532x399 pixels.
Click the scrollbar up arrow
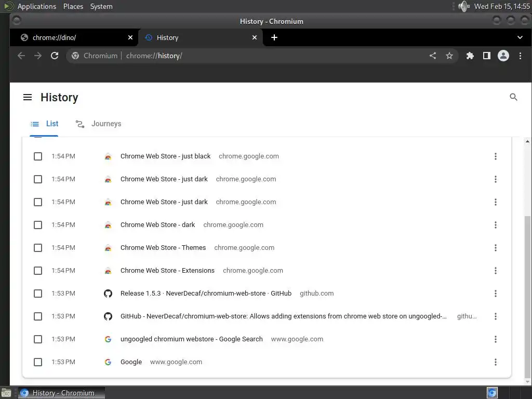[x=527, y=141]
